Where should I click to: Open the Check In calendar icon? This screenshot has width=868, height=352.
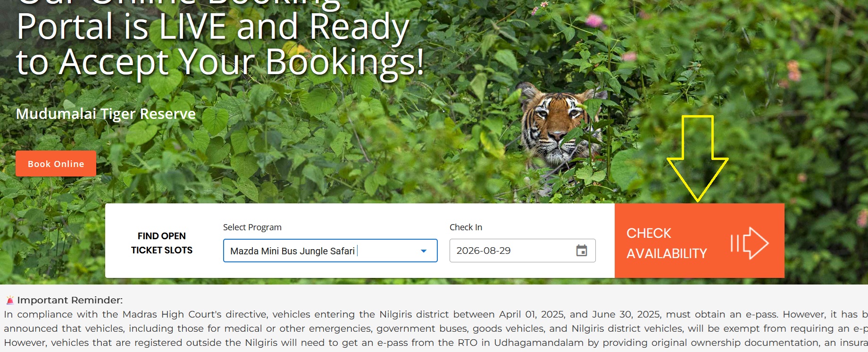tap(582, 251)
